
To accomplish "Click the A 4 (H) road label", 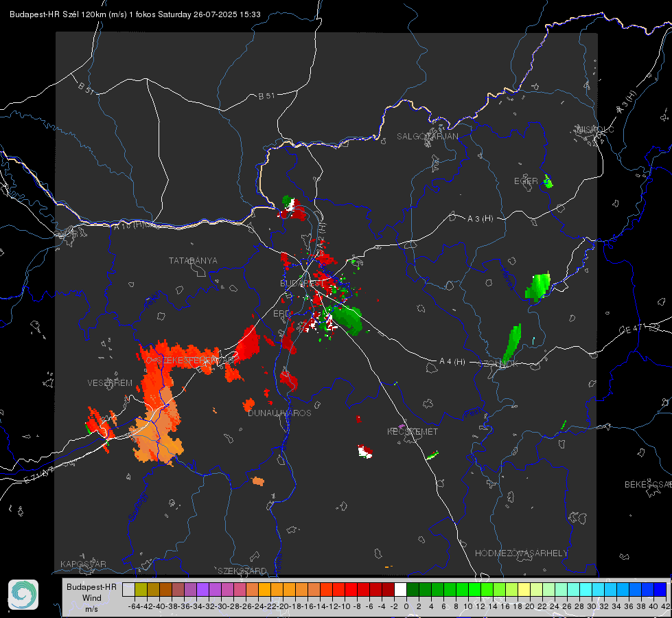I will (452, 362).
